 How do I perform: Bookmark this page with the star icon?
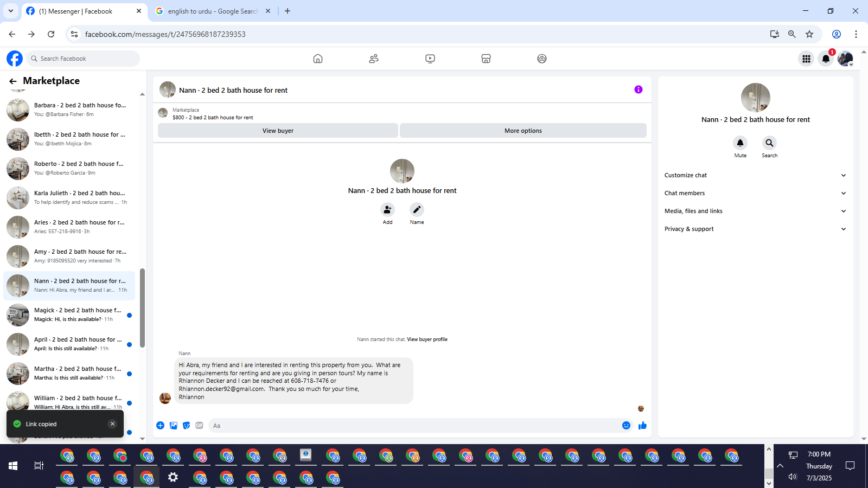tap(809, 34)
